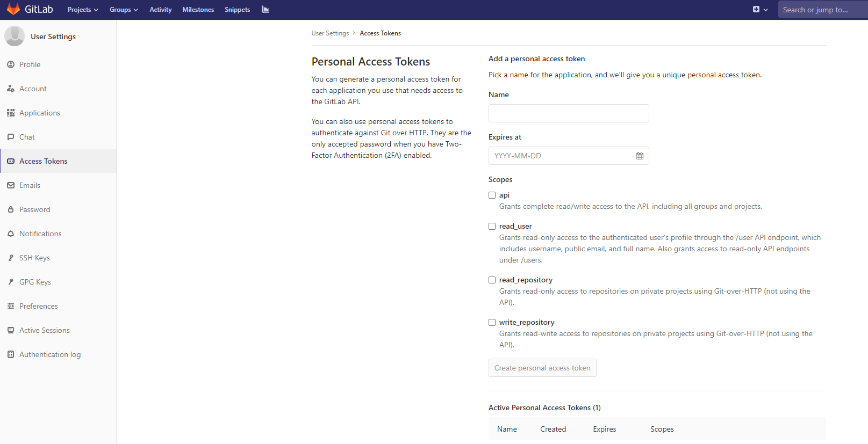Click the Name column header
The height and width of the screenshot is (444, 868).
pyautogui.click(x=507, y=430)
